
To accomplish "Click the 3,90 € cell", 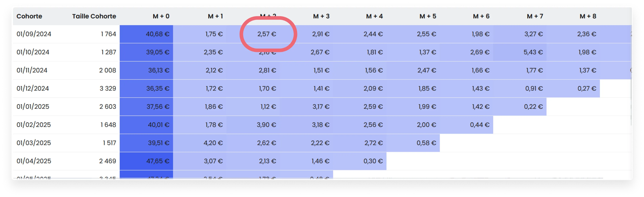I will [x=253, y=125].
